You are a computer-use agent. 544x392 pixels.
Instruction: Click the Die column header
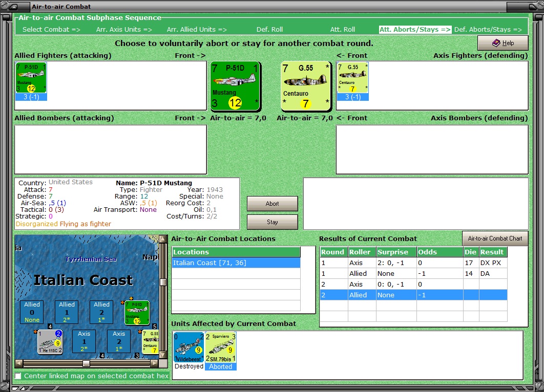click(471, 252)
